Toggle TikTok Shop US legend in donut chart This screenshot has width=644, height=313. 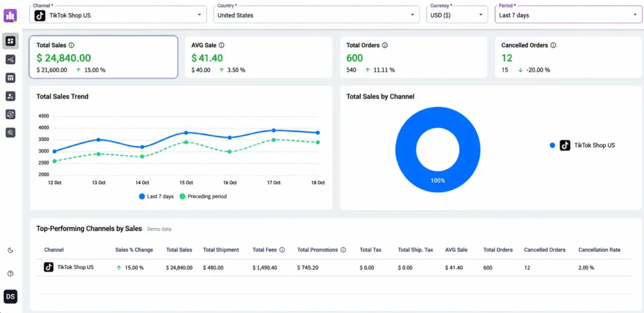(582, 145)
